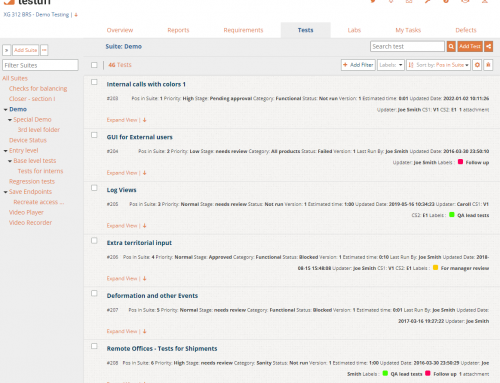Image resolution: width=500 pixels, height=383 pixels.
Task: Open Checks for balancing suite
Action: click(38, 88)
